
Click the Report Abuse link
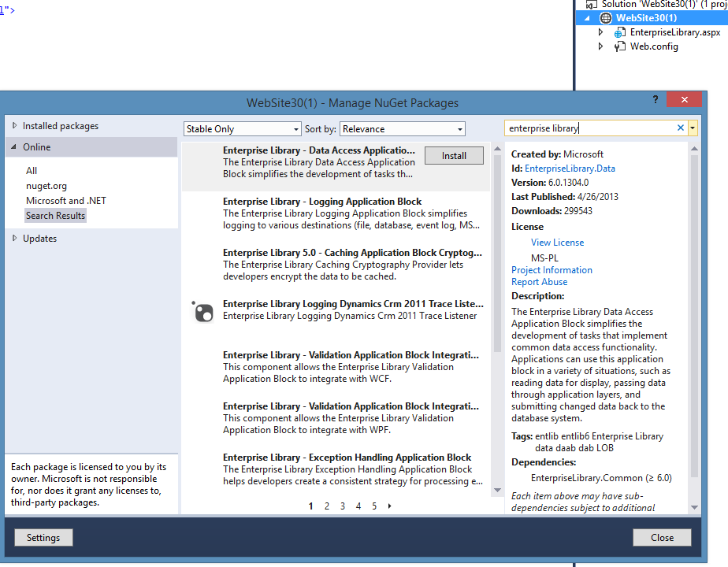539,282
